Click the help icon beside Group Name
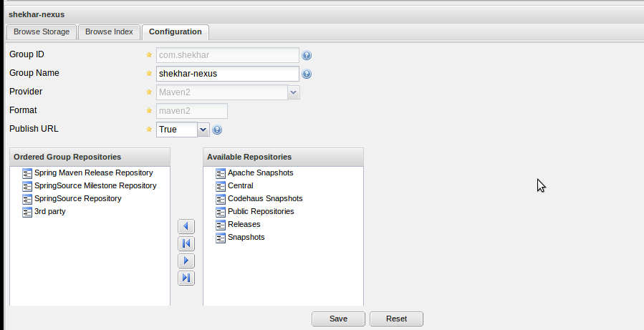This screenshot has height=330, width=644. coord(307,74)
